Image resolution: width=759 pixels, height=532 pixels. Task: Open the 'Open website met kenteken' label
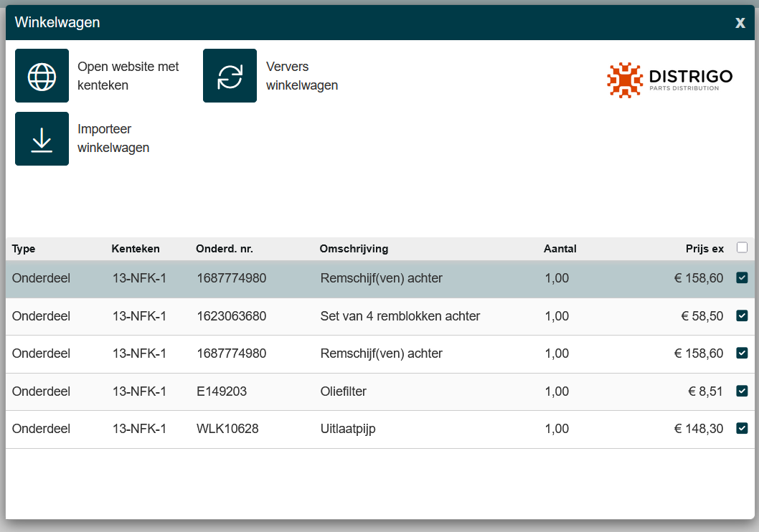(128, 76)
